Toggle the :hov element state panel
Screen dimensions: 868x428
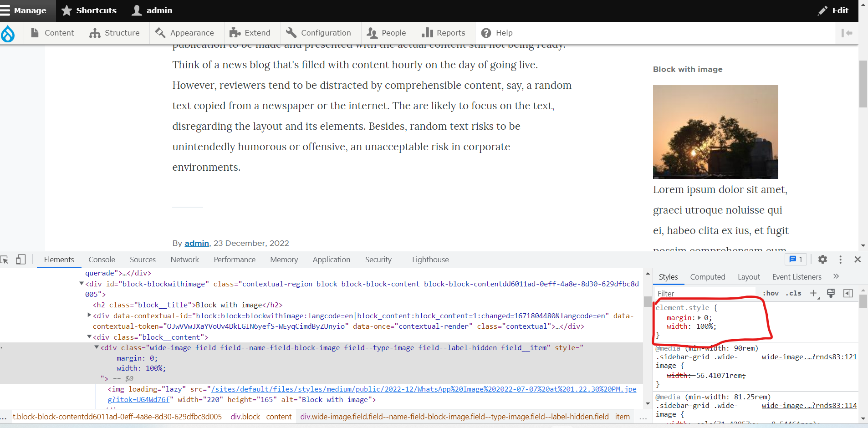[771, 293]
